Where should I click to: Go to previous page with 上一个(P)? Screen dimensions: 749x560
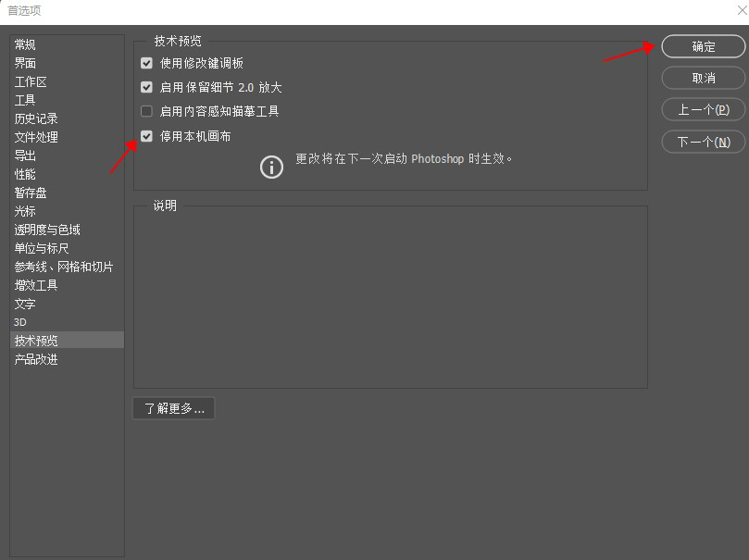(x=703, y=110)
